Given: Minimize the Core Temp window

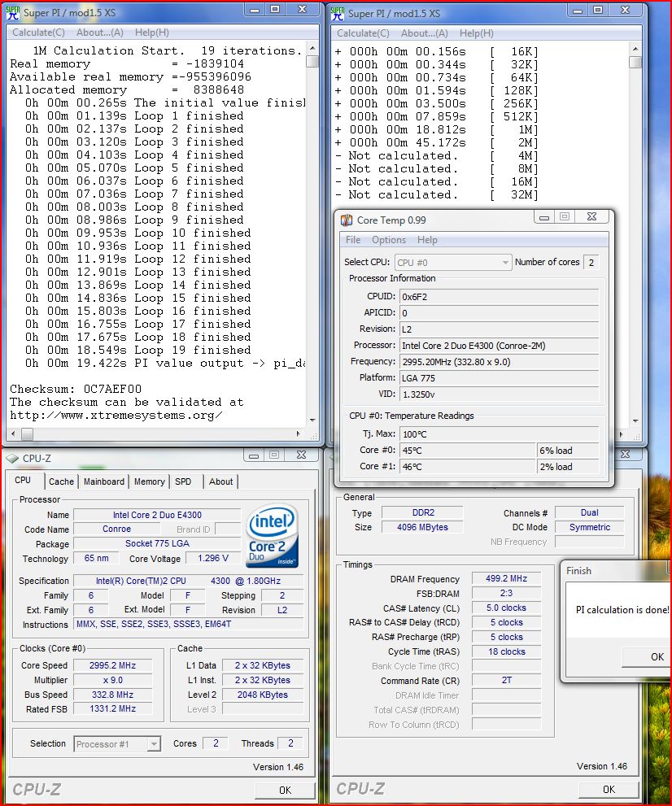Looking at the screenshot, I should pyautogui.click(x=544, y=217).
